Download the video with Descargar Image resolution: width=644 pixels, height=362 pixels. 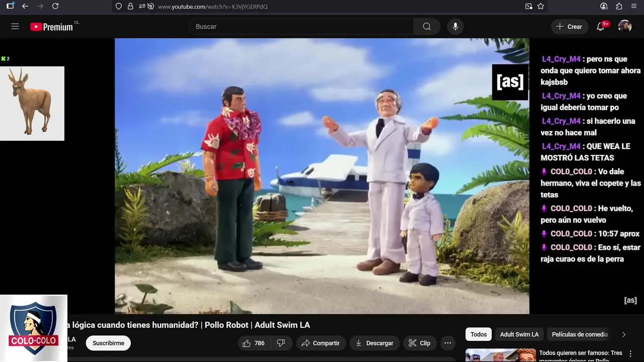click(374, 343)
